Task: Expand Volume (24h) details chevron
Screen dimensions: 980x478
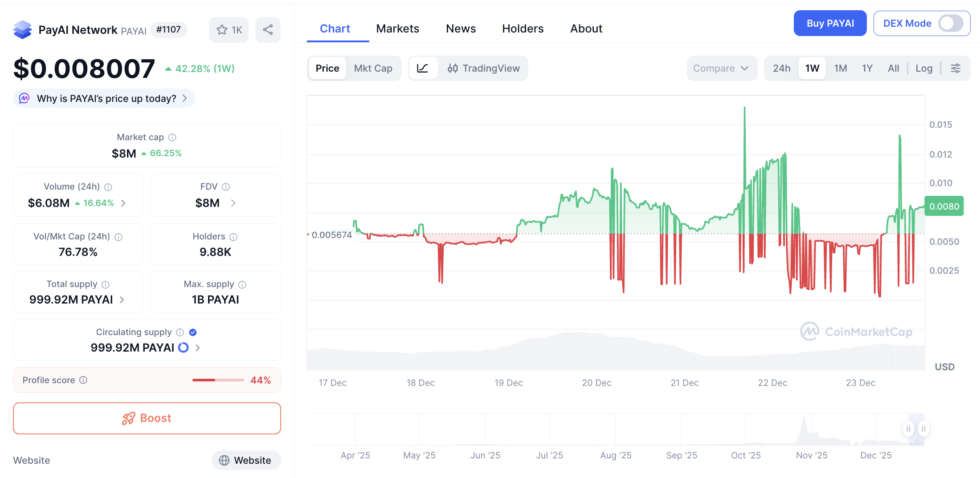Action: click(x=123, y=203)
